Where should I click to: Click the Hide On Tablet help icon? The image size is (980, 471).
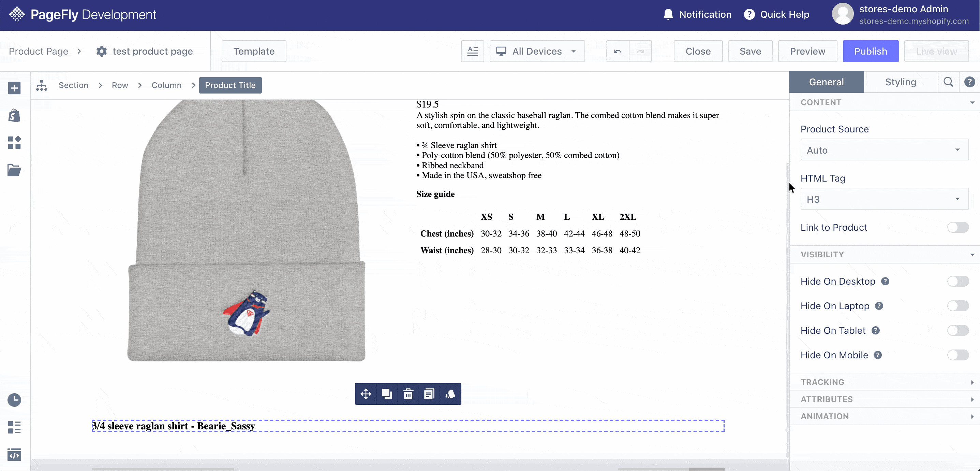[x=875, y=330]
